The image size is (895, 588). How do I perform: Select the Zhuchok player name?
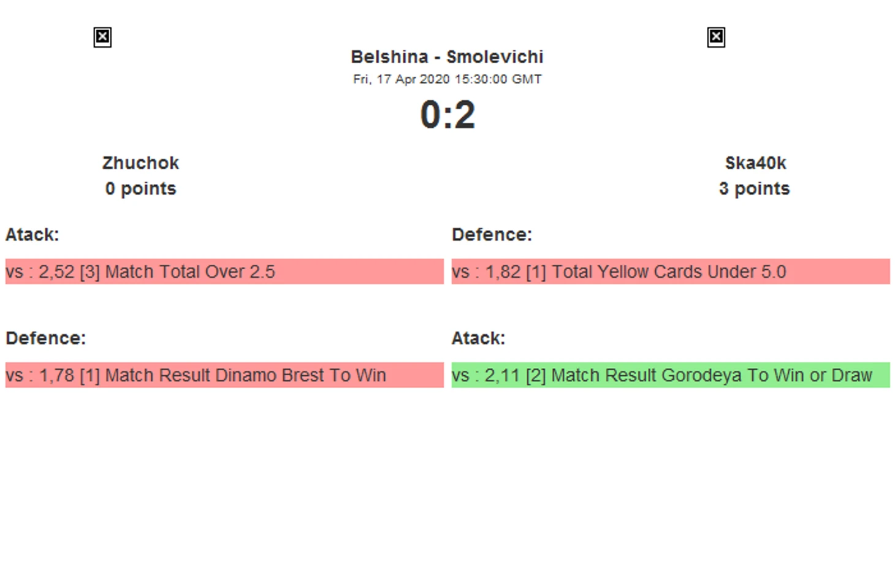point(140,163)
